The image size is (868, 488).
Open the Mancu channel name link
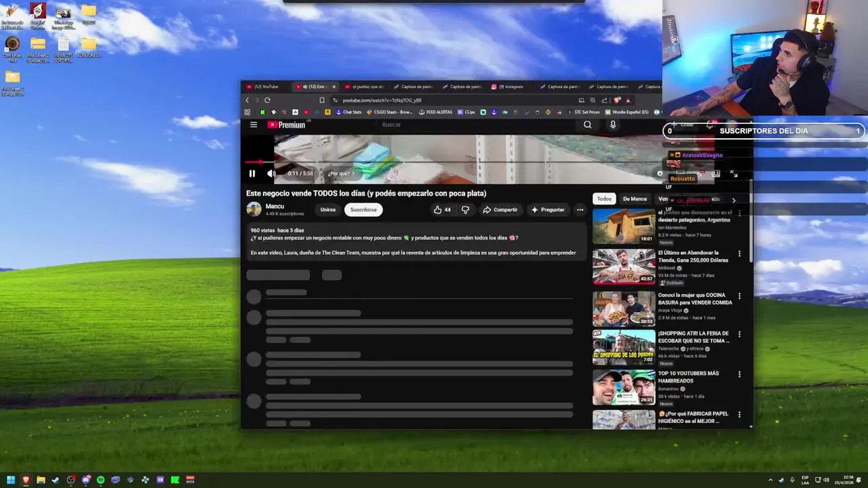[275, 207]
